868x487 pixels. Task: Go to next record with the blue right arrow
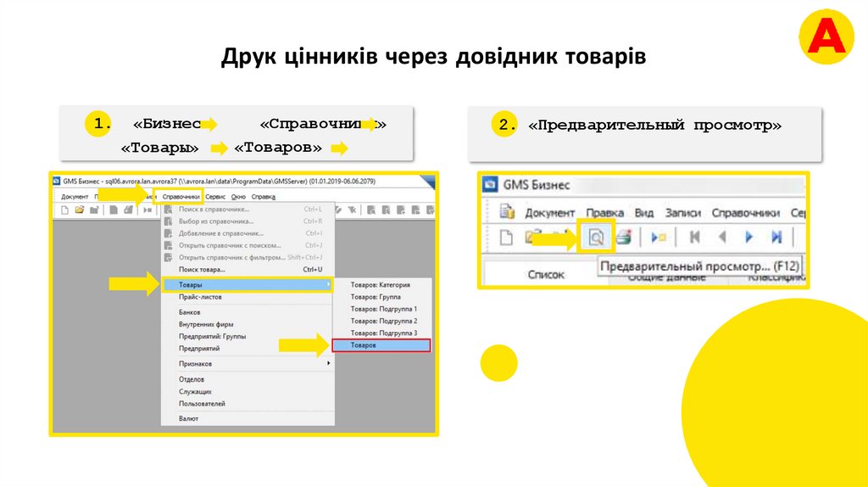point(748,237)
